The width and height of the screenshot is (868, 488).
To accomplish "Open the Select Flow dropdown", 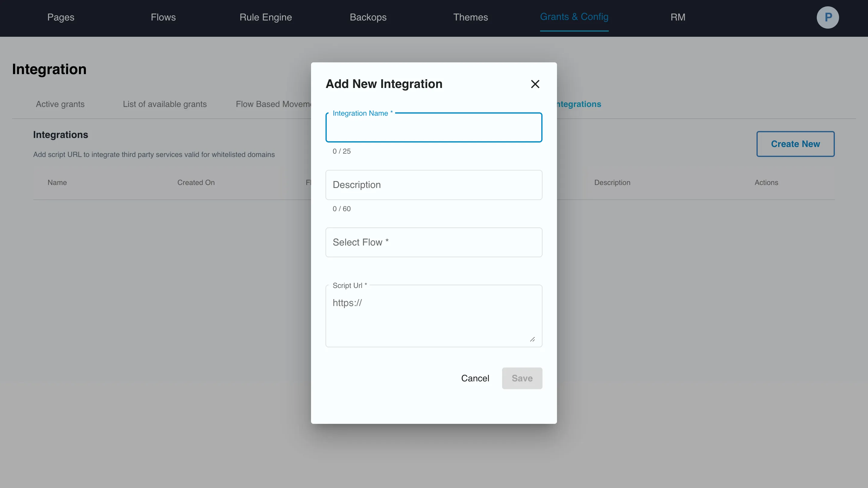I will [x=434, y=242].
